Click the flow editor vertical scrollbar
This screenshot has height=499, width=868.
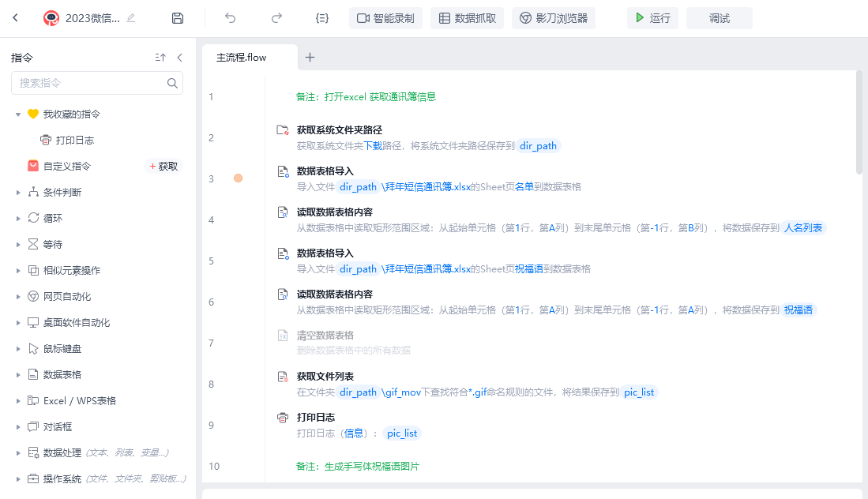[859, 122]
